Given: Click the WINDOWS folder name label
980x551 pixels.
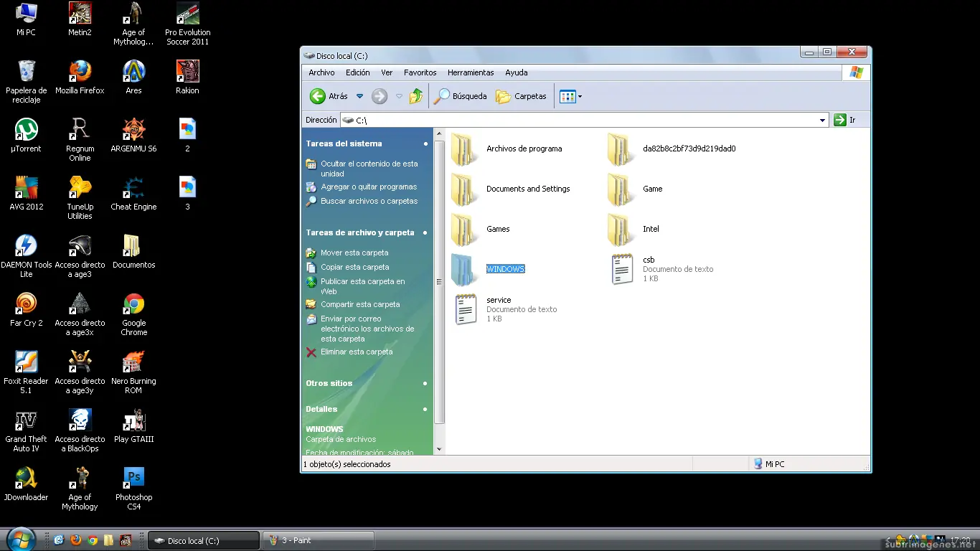Looking at the screenshot, I should [x=506, y=269].
